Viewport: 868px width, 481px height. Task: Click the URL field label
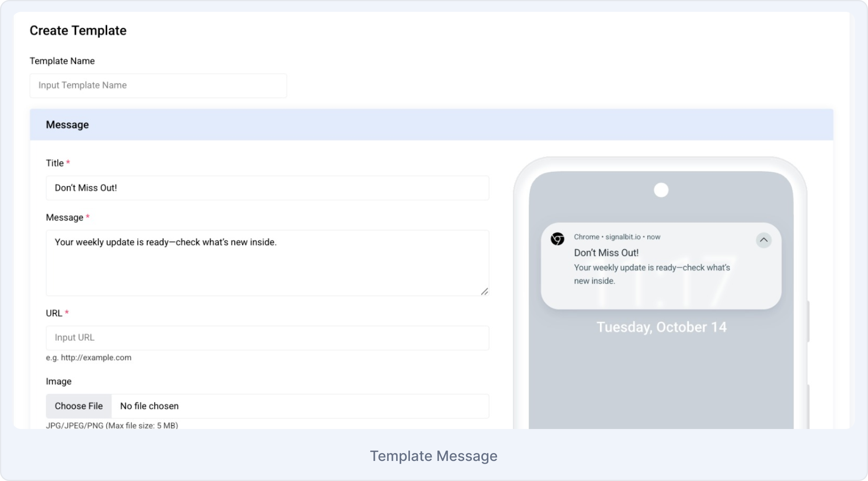point(54,313)
